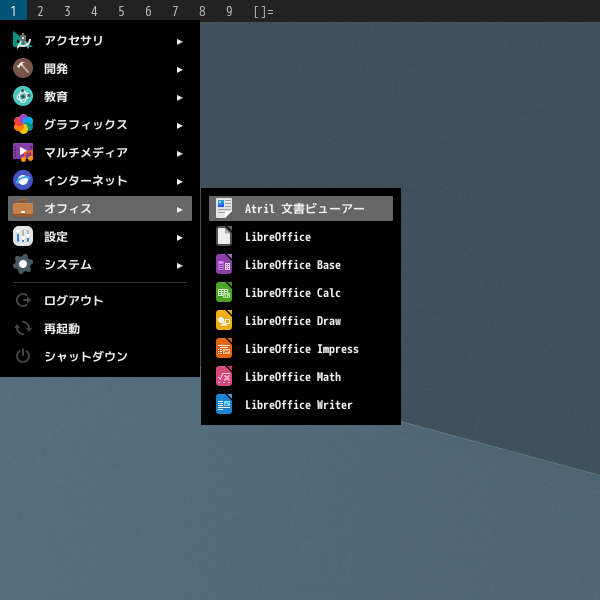Select the システム menu entry
The image size is (600, 600).
coord(100,264)
